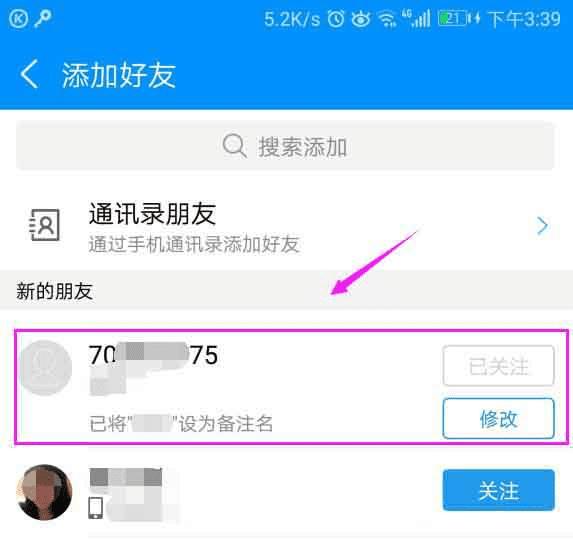Tap the search magnifier icon
Viewport: 573px width, 540px height.
click(x=234, y=146)
